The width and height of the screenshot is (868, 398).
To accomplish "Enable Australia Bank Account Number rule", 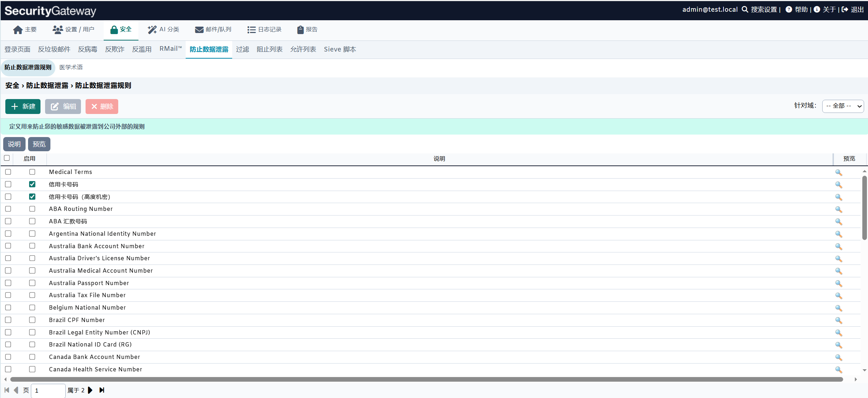I will tap(32, 246).
